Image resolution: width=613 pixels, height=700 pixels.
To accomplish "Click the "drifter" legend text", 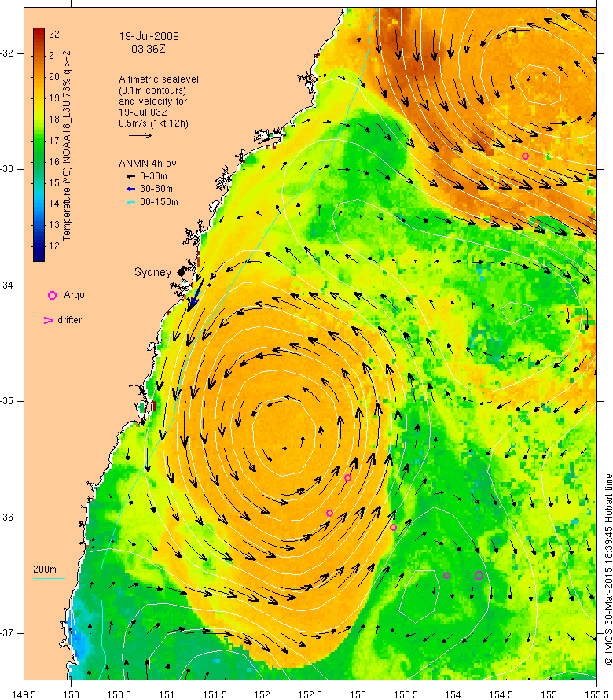I will click(x=70, y=320).
